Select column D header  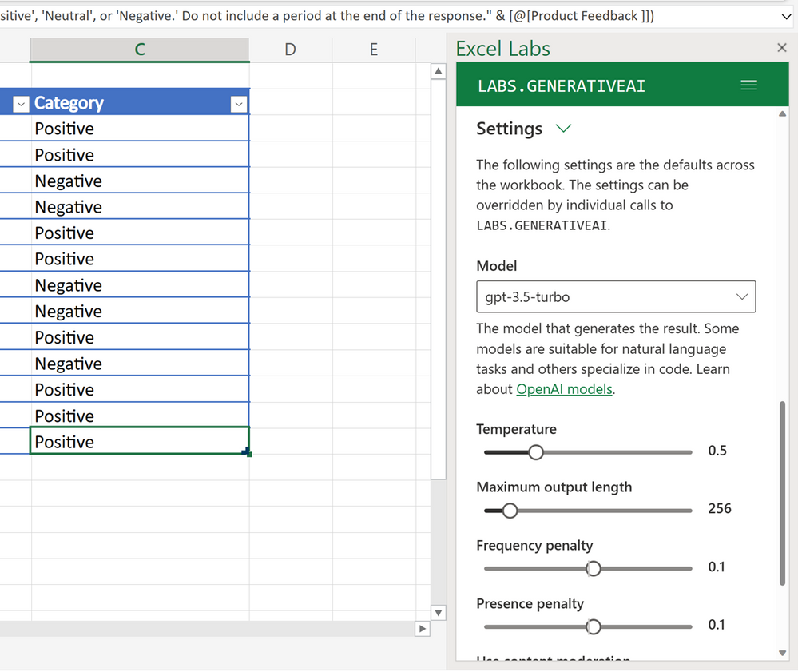pyautogui.click(x=290, y=49)
